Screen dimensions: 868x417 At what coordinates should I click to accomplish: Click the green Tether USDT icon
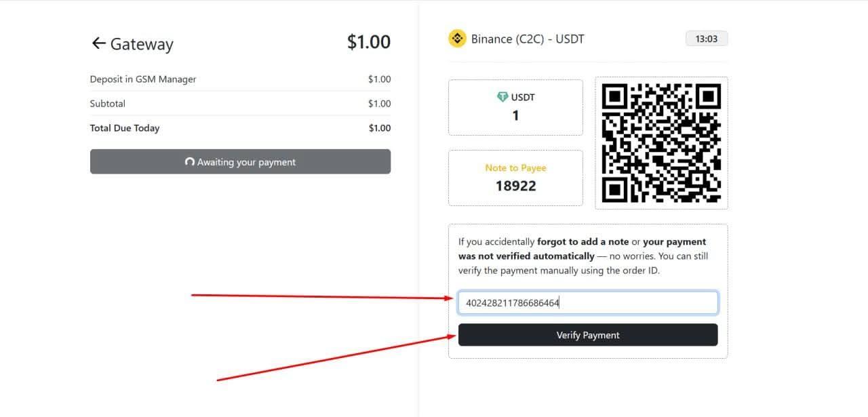(502, 97)
